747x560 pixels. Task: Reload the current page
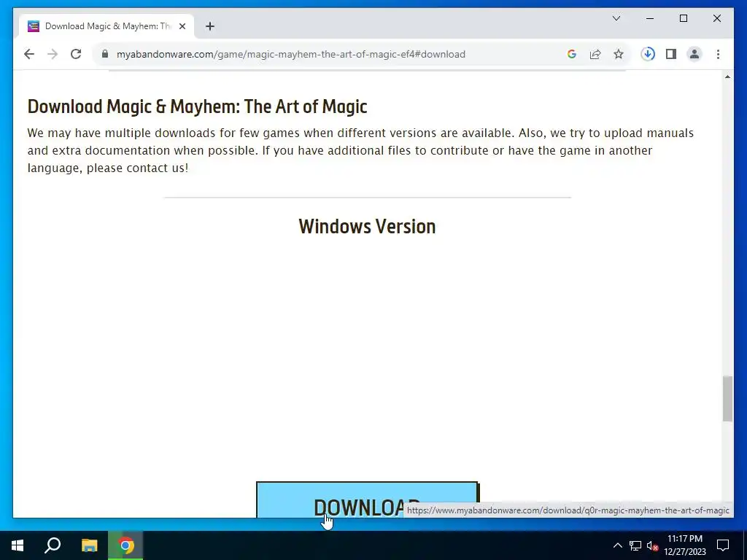coord(76,54)
